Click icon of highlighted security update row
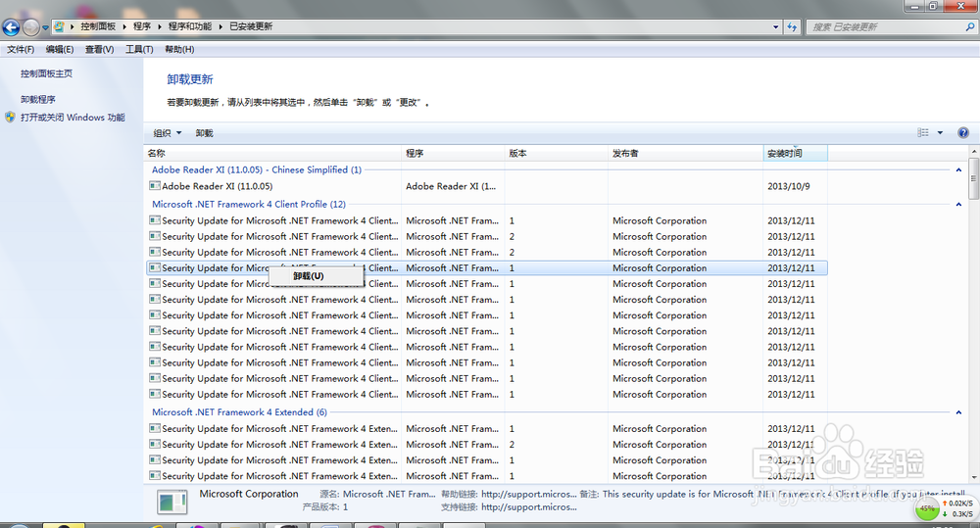This screenshot has width=980, height=528. click(155, 267)
